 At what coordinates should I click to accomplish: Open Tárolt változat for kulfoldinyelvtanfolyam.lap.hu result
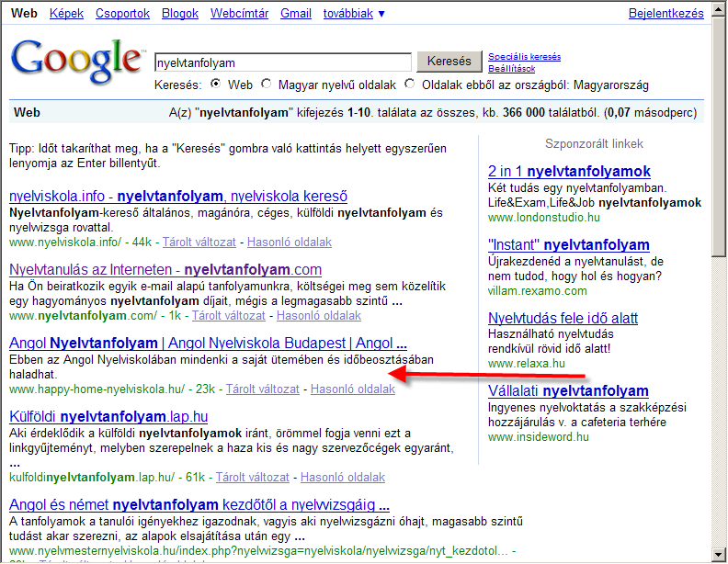[253, 478]
